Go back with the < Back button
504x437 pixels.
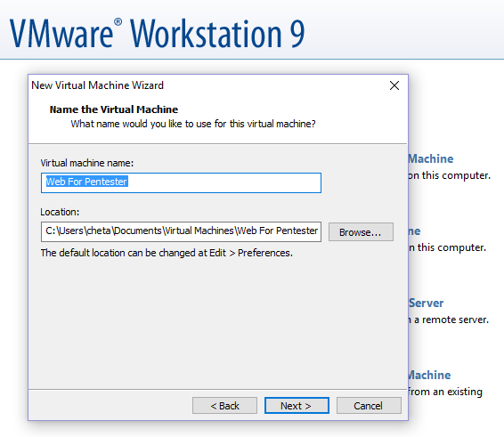tap(224, 406)
